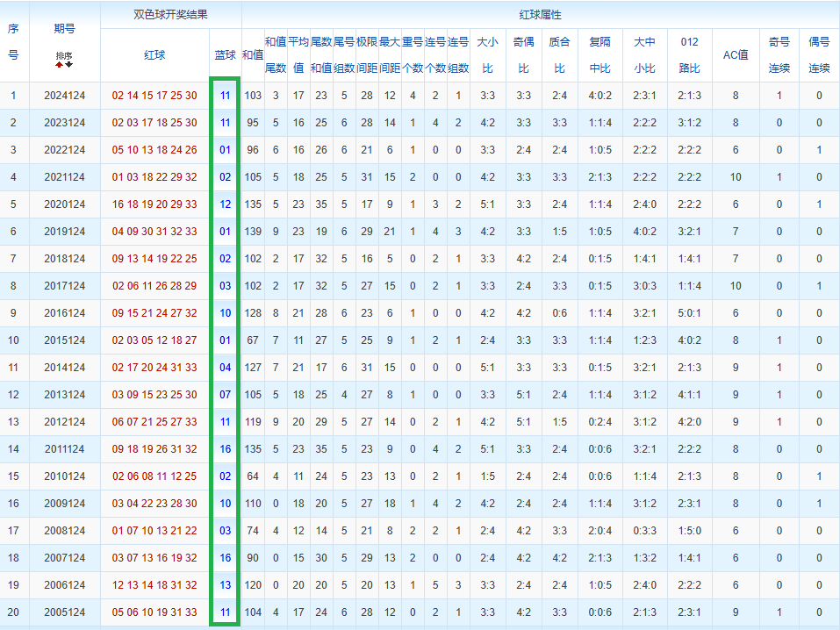Image resolution: width=840 pixels, height=630 pixels.
Task: Click the 排序 label under 期号
Action: click(64, 55)
